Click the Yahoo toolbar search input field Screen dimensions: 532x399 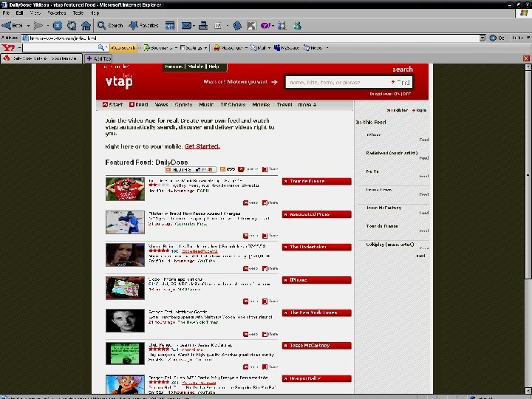coord(60,48)
